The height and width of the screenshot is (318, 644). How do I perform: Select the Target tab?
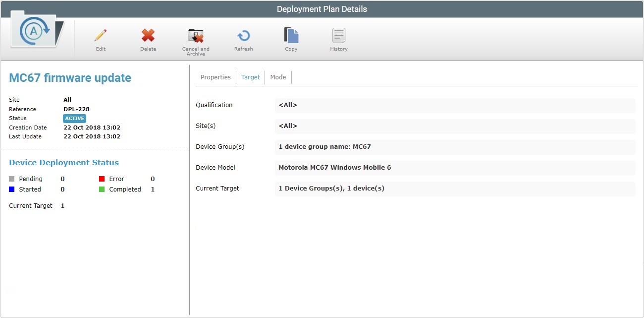tap(250, 77)
